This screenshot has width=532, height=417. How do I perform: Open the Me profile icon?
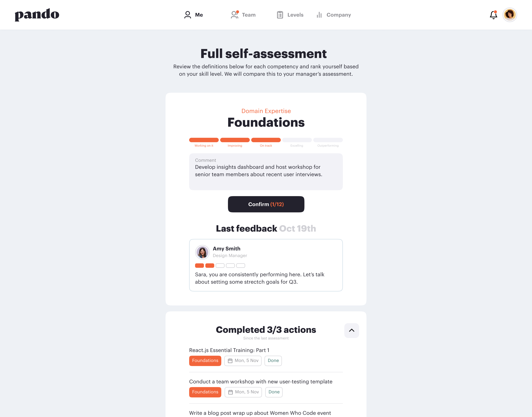tap(187, 15)
